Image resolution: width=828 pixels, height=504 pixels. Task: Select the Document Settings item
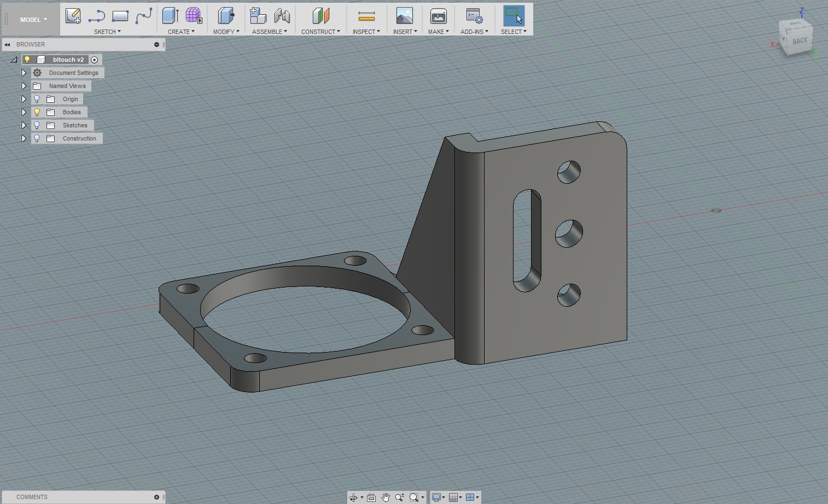[x=68, y=73]
